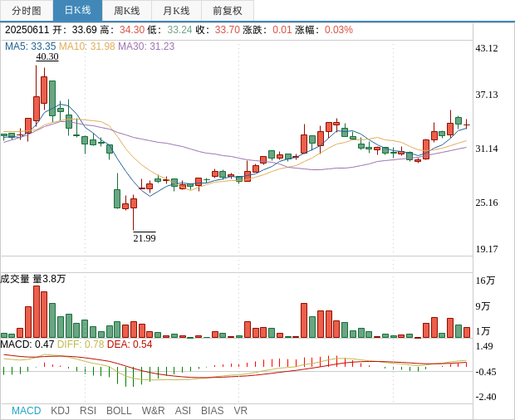Click the MA10 legend label
This screenshot has width=515, height=420.
(86, 46)
